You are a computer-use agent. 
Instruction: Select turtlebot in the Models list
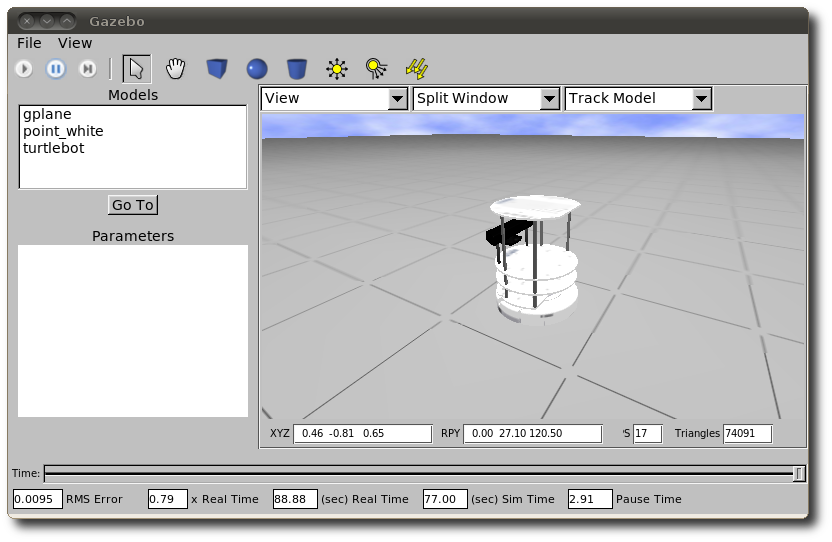[54, 148]
